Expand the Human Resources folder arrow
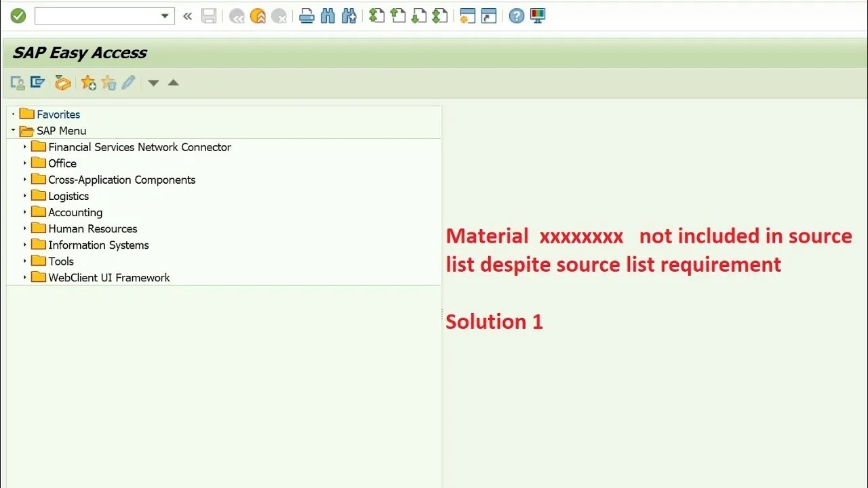The height and width of the screenshot is (488, 868). pyautogui.click(x=24, y=228)
